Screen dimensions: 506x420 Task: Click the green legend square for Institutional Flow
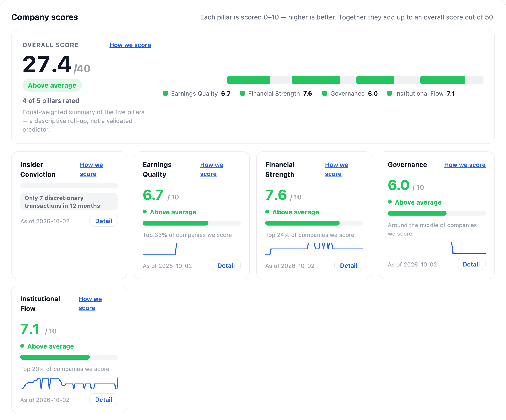(x=389, y=93)
